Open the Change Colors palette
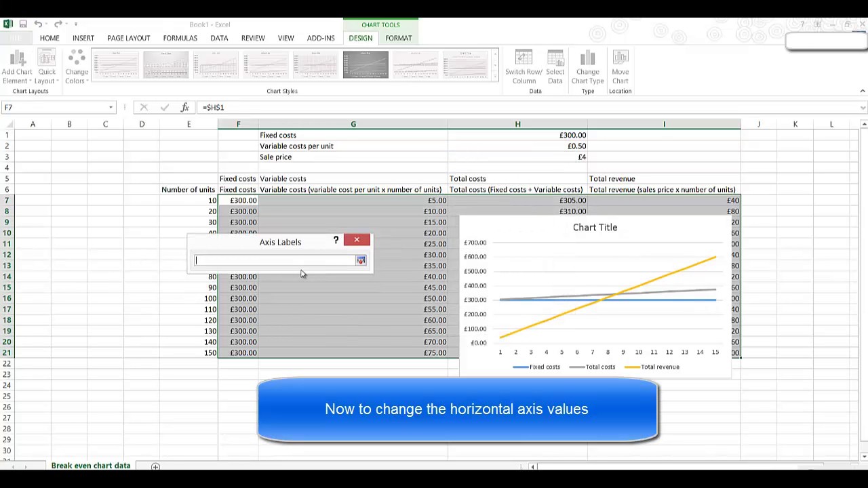The height and width of the screenshot is (488, 868). pos(77,67)
